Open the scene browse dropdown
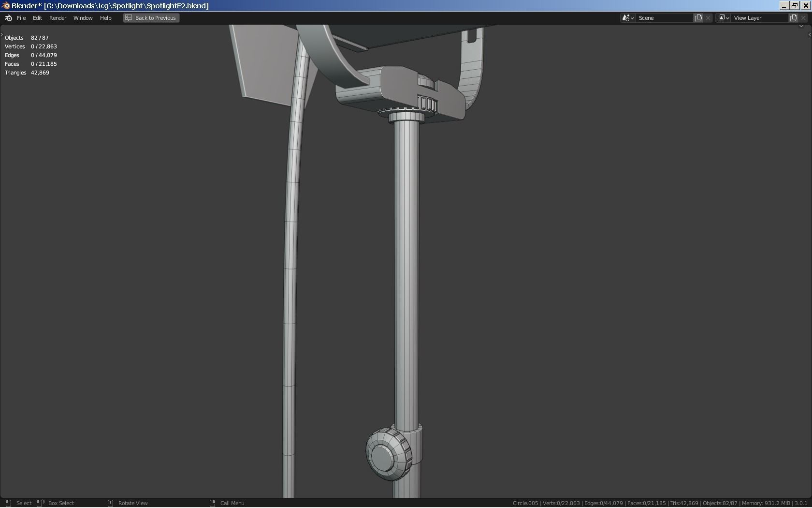The height and width of the screenshot is (508, 812). pyautogui.click(x=628, y=18)
